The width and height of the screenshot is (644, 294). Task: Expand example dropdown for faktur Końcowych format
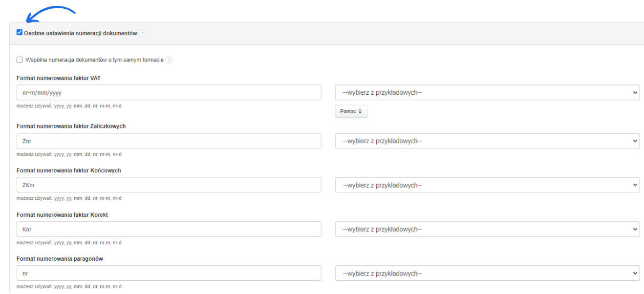coord(487,185)
